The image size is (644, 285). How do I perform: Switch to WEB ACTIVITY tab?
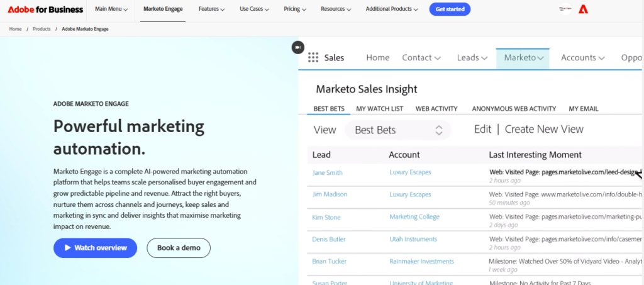436,109
